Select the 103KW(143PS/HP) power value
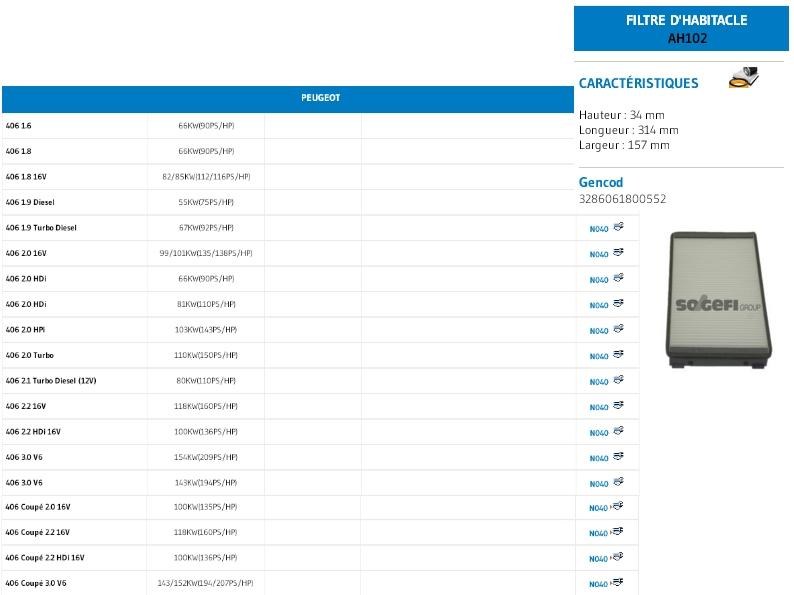Viewport: 794px width, 595px height. (206, 330)
